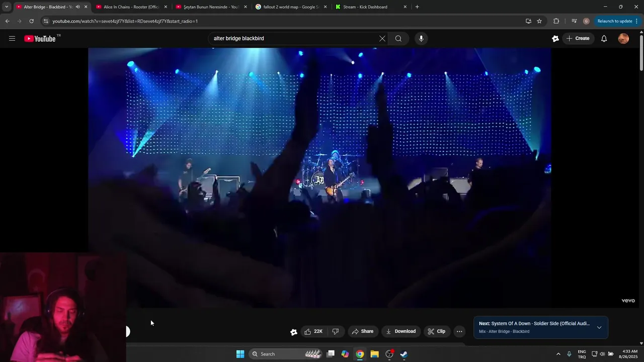Click the concert video player
This screenshot has height=362, width=644.
(319, 177)
